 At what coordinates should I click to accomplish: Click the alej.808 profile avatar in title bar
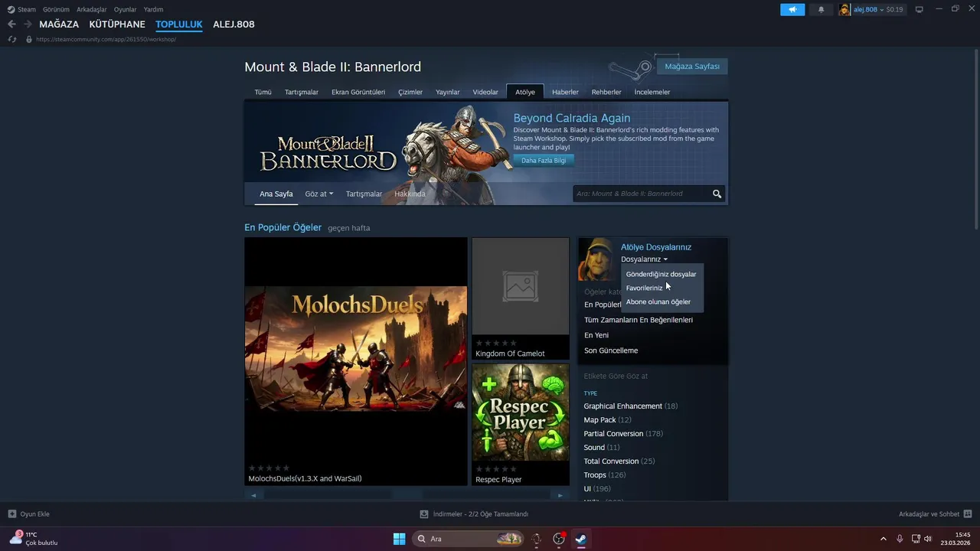point(845,9)
